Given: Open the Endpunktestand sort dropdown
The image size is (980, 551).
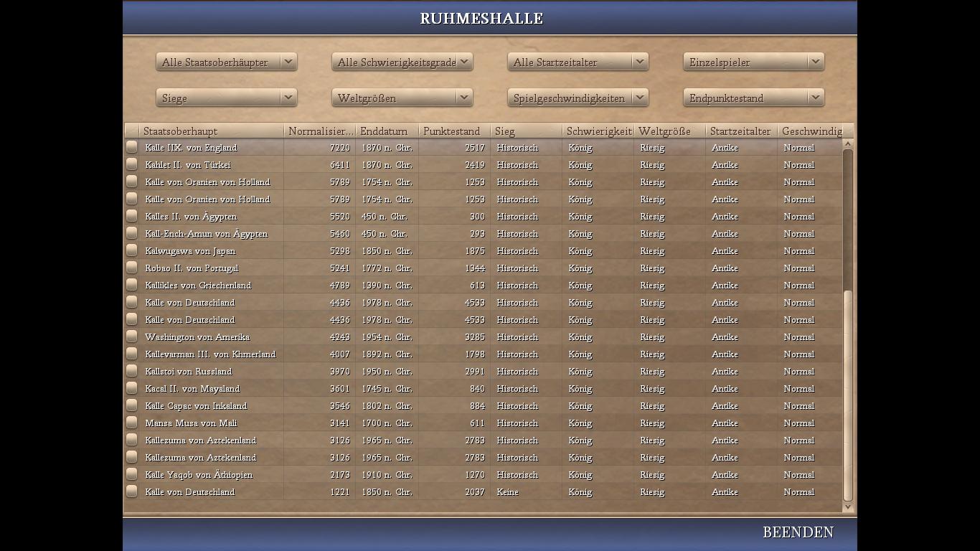Looking at the screenshot, I should [x=753, y=98].
